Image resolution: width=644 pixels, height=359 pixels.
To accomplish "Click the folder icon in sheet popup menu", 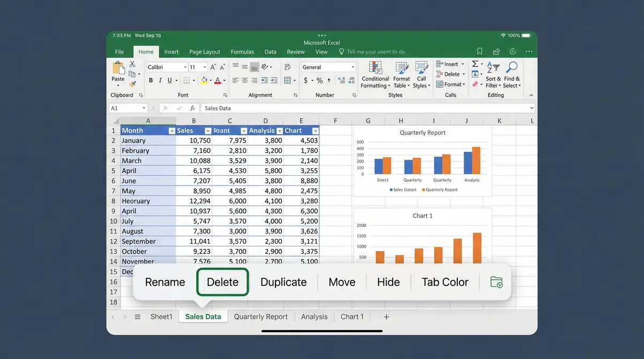I will [496, 282].
